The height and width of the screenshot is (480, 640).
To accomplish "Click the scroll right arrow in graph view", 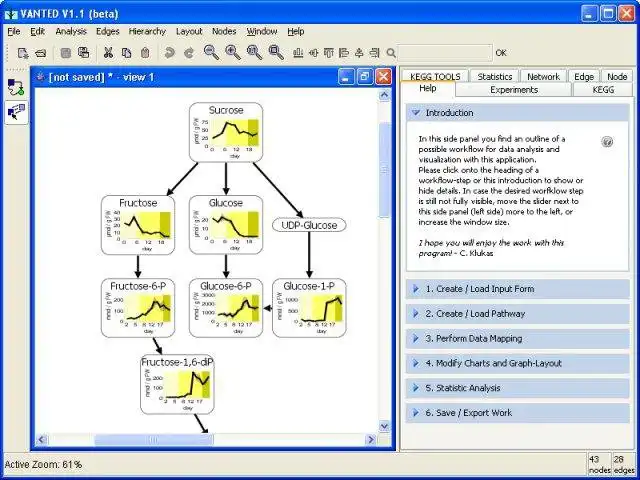I will 371,440.
